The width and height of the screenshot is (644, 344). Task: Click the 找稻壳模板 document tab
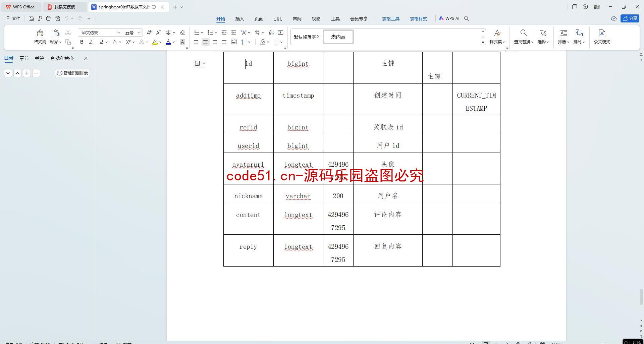coord(65,7)
